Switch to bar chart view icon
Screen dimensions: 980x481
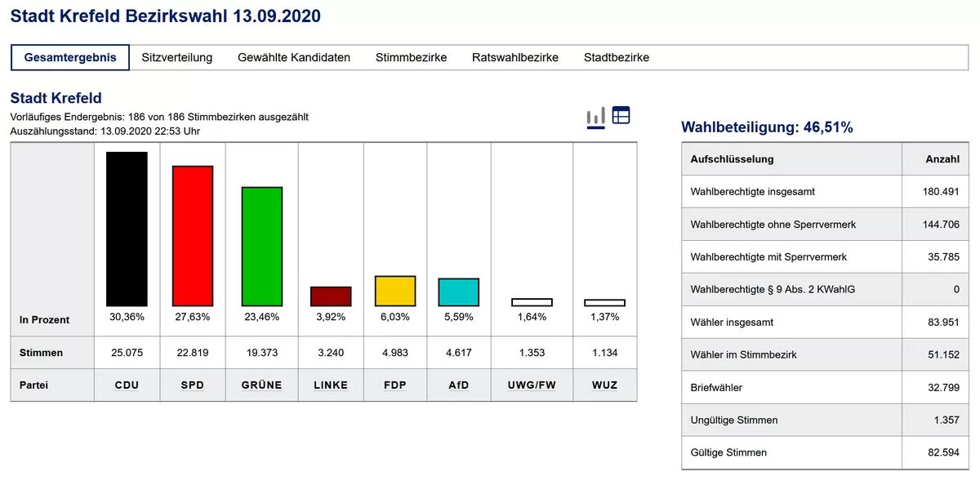[595, 117]
